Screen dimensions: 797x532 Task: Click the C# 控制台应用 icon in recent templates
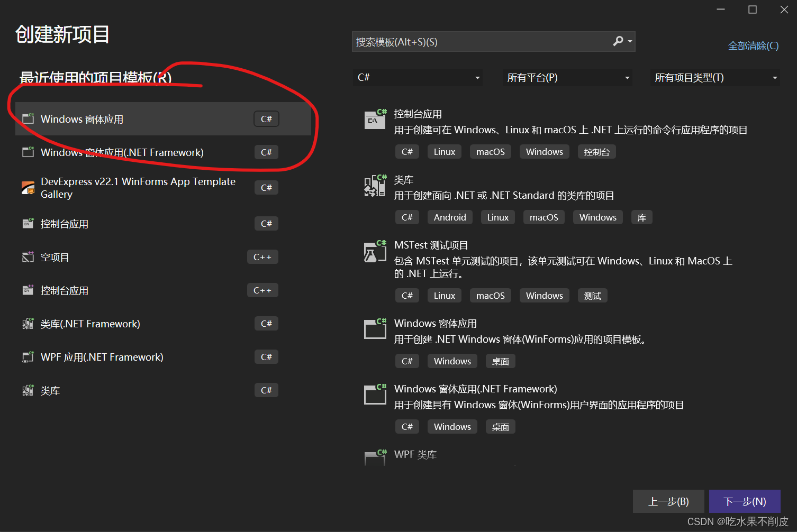coord(28,224)
